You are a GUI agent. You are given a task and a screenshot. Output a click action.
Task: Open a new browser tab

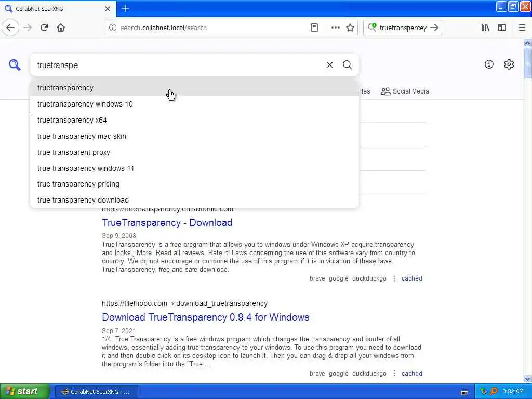coord(125,8)
